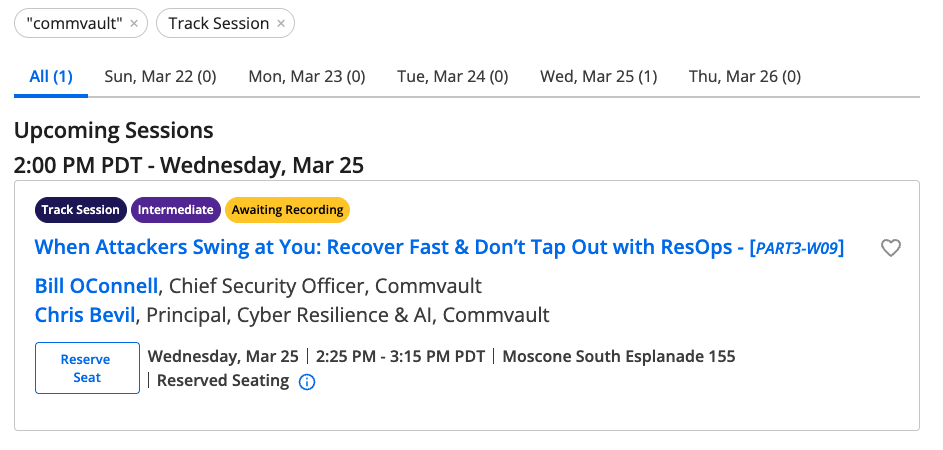Image resolution: width=943 pixels, height=450 pixels.
Task: Remove the "commvault" filter chip
Action: coord(134,24)
